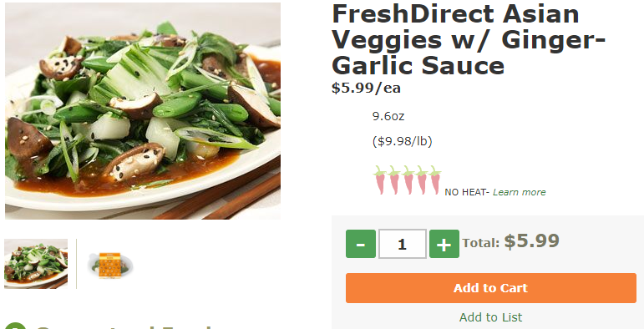Select the veggie plate thumbnail image
The height and width of the screenshot is (329, 644).
(36, 264)
